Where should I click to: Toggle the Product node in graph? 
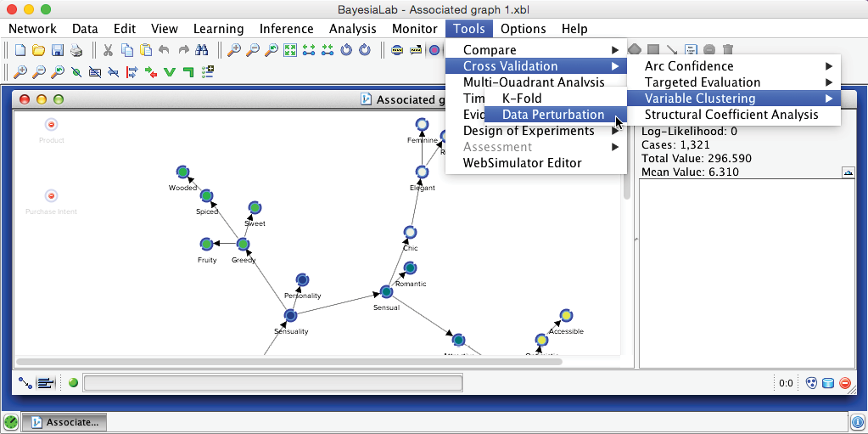click(51, 125)
